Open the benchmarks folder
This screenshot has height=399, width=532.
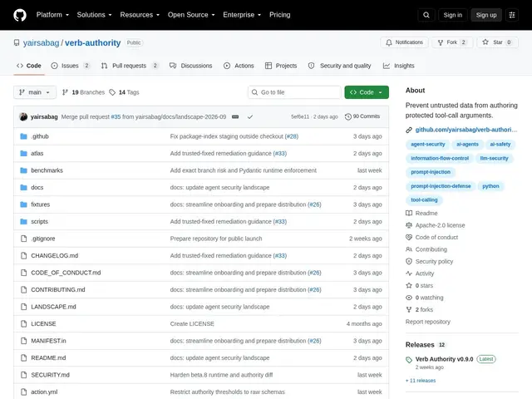[x=47, y=170]
